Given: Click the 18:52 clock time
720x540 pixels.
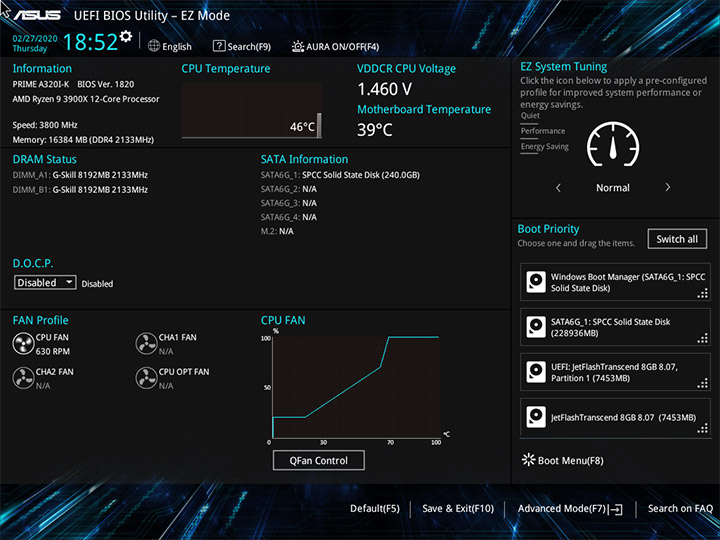Looking at the screenshot, I should click(x=90, y=42).
